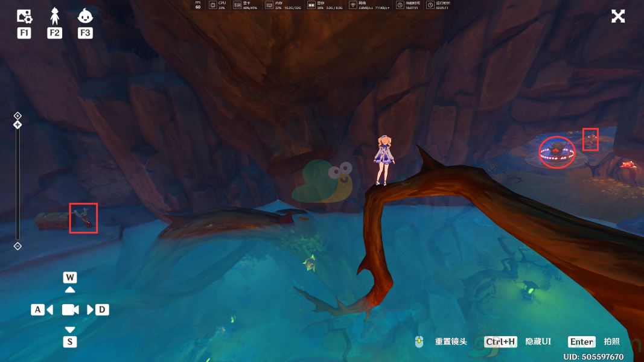Click the 拍照 take photo label
Image resolution: width=644 pixels, height=362 pixels.
pos(611,341)
